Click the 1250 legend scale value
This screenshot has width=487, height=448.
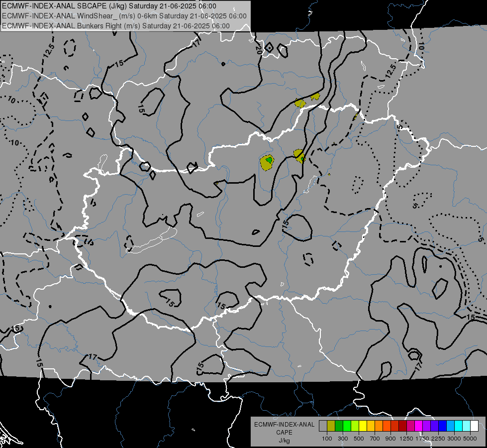[x=406, y=439]
